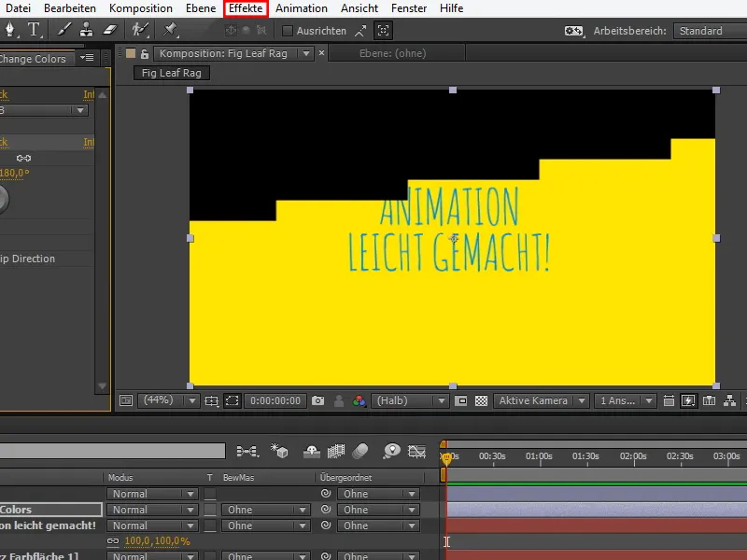Open the Komposition: Fig Leaf Rag dropdown
Image resolution: width=747 pixels, height=560 pixels.
pyautogui.click(x=306, y=53)
